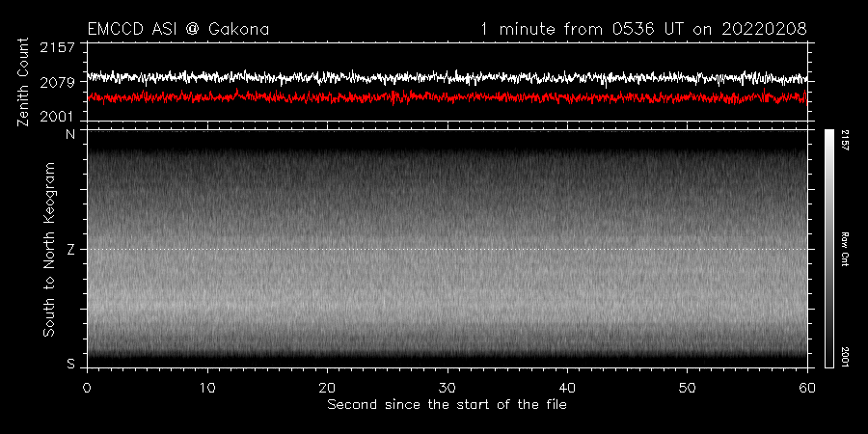This screenshot has width=868, height=434.
Task: Click the '1 minute from 0536 UT on 20220208' header
Action: (x=643, y=29)
